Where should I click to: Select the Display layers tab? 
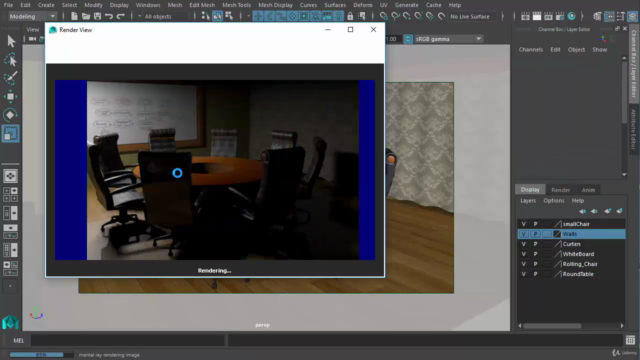coord(530,190)
